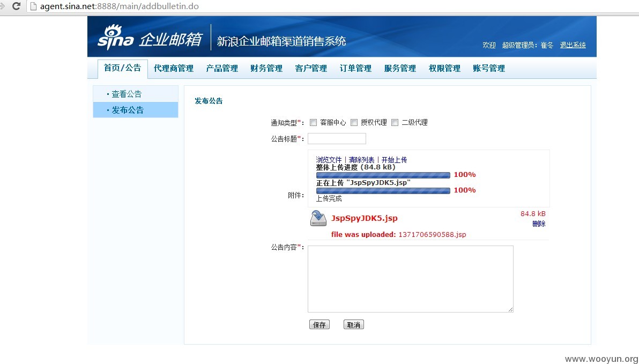Click the 浏览文件 link
Image resolution: width=639 pixels, height=364 pixels.
(x=329, y=160)
